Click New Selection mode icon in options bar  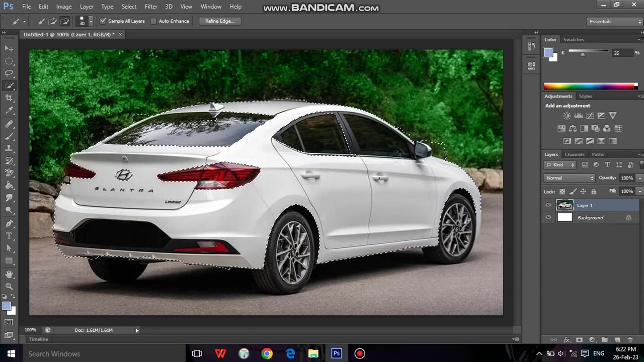pos(41,21)
